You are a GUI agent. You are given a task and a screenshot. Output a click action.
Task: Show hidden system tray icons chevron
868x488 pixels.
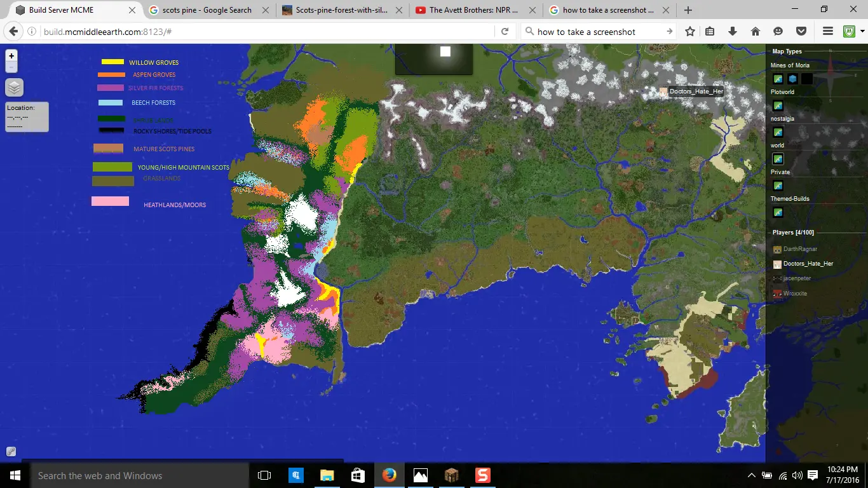point(752,475)
